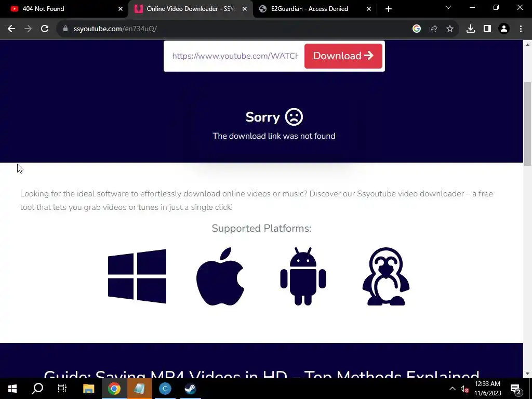The width and height of the screenshot is (532, 399).
Task: Click the muted volume tray icon
Action: tap(465, 389)
